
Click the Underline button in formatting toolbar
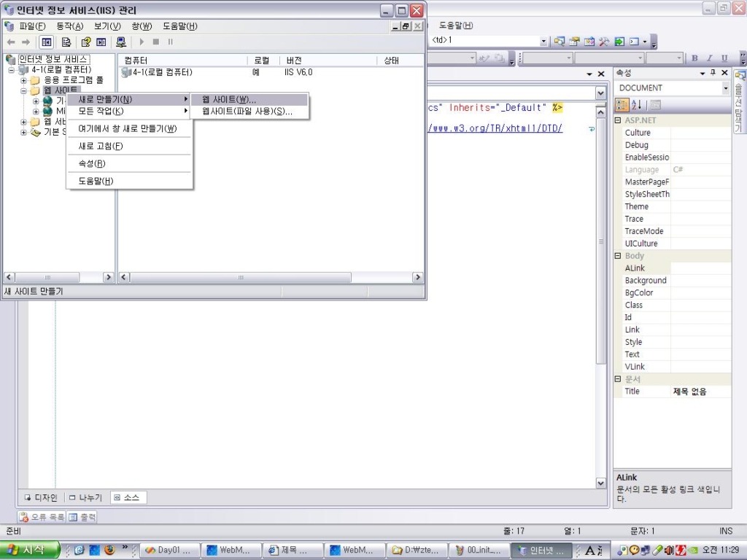[x=724, y=58]
